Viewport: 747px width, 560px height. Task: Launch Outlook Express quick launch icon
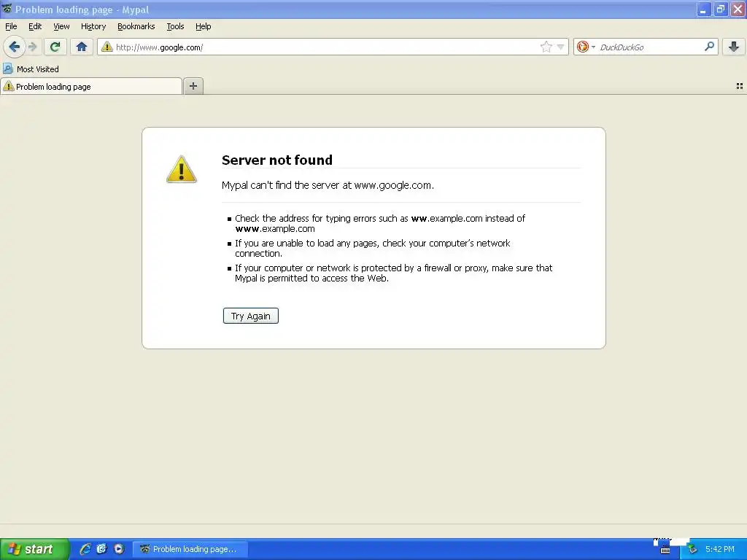pos(101,549)
